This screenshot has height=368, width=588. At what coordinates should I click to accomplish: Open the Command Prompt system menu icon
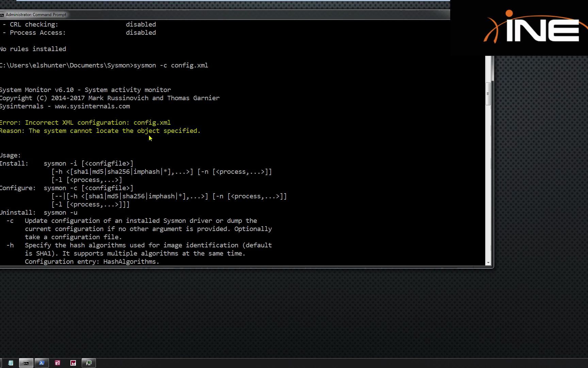coord(2,15)
